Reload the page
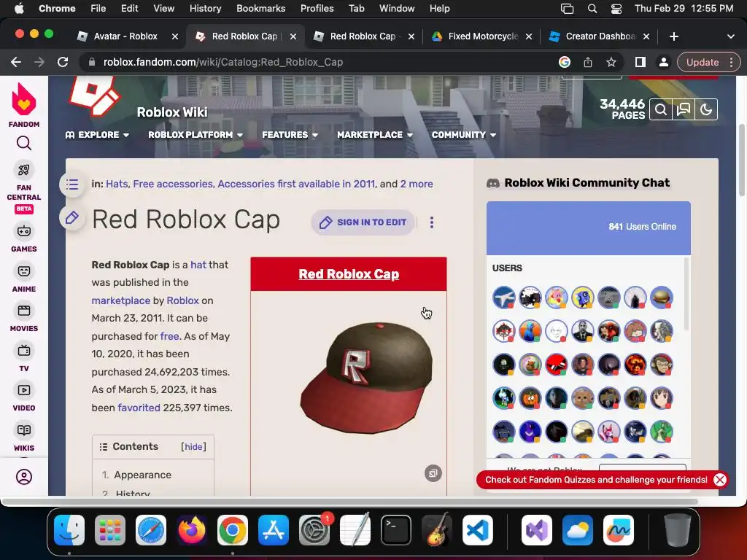 click(x=63, y=62)
